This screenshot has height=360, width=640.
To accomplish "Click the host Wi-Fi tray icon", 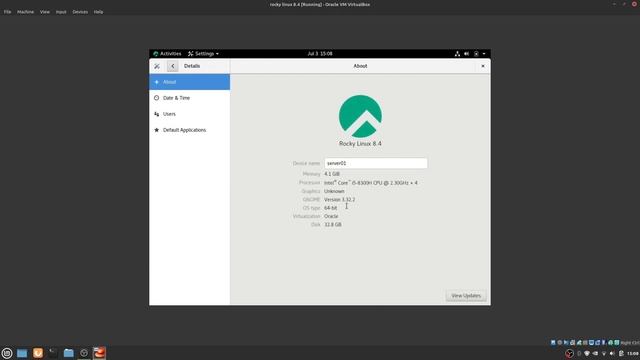I will 604,353.
